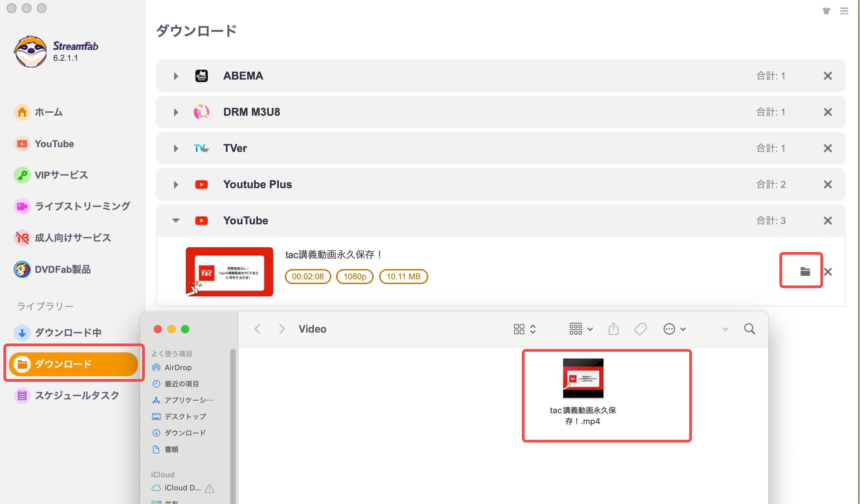The image size is (860, 504).
Task: Click the ABEMA service icon
Action: coord(202,76)
